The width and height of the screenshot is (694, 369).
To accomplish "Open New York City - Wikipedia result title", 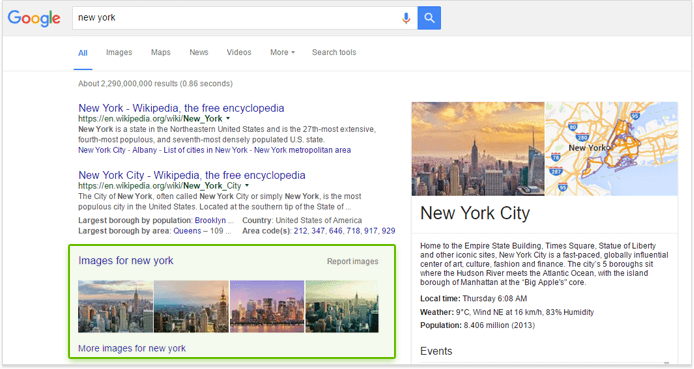I will pos(192,175).
